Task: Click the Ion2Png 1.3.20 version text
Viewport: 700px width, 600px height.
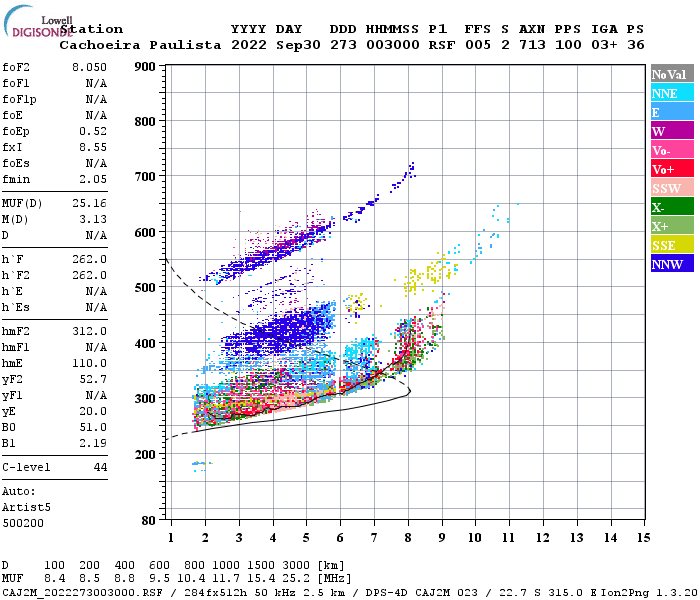Action: point(648,592)
